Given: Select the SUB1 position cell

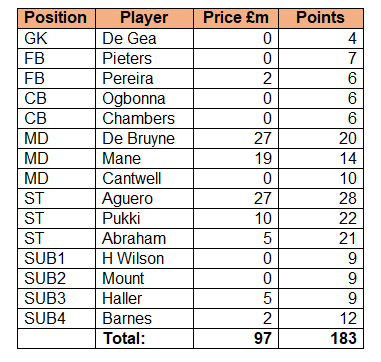Looking at the screenshot, I should (x=56, y=258).
